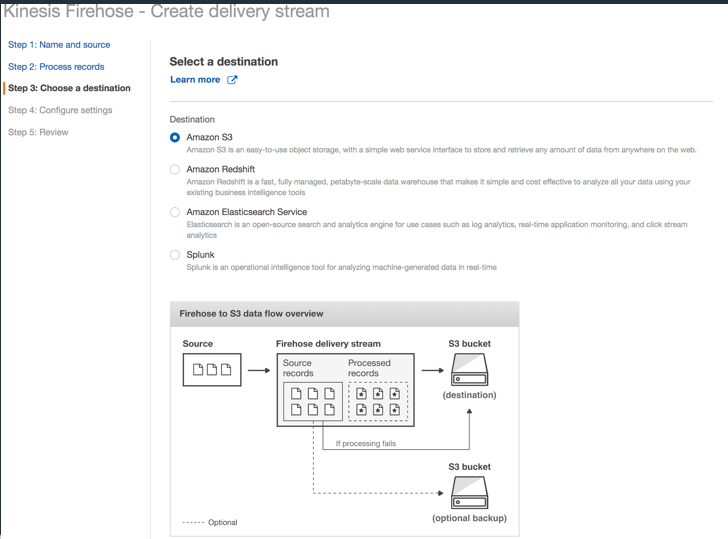Screen dimensions: 728x539
Task: Click the Source box documents icon
Action: 212,370
